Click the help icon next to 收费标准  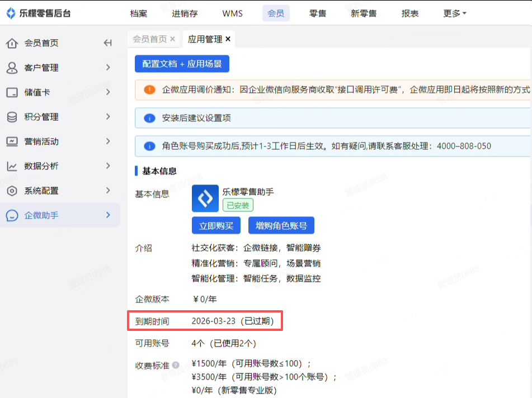pos(176,365)
